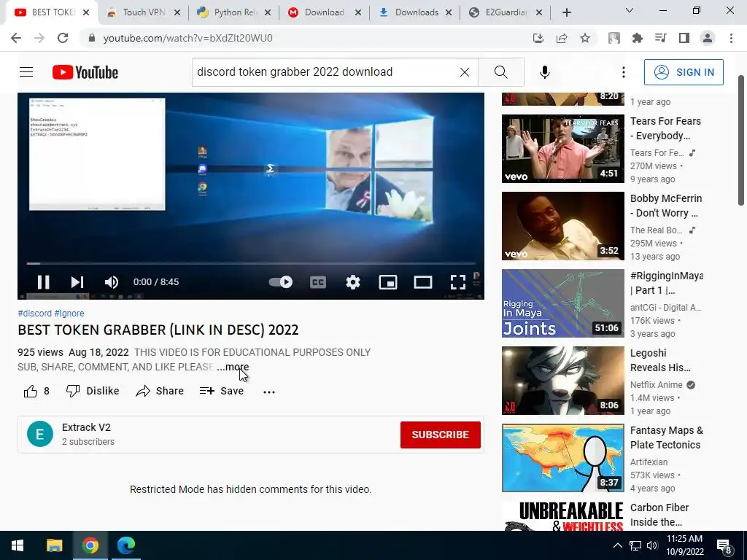
Task: Switch to theater mode
Action: 423,282
